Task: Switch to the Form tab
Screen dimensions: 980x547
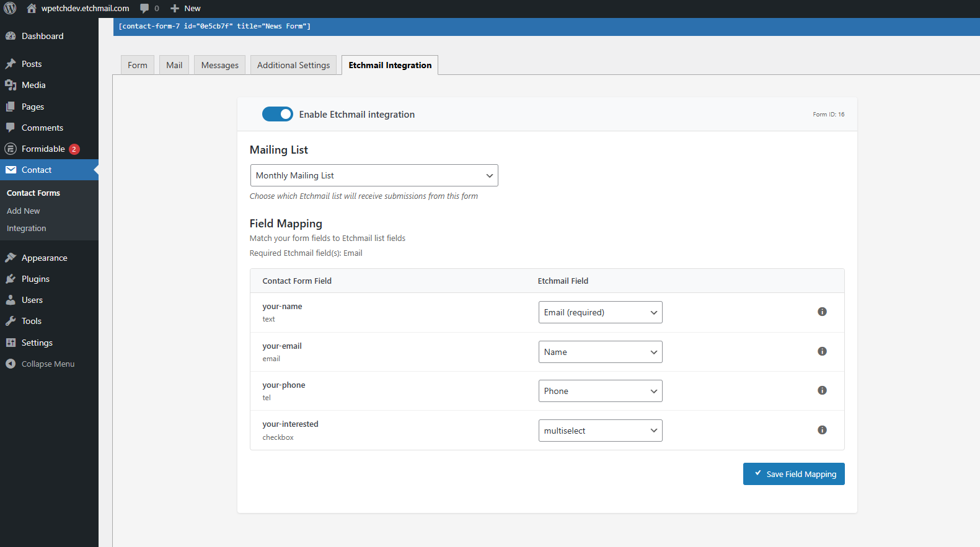Action: click(x=138, y=65)
